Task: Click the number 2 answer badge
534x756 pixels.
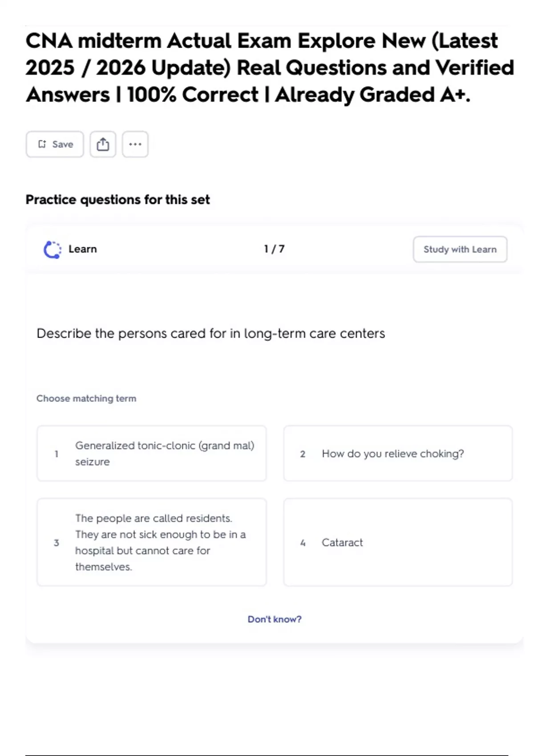Action: click(x=303, y=454)
